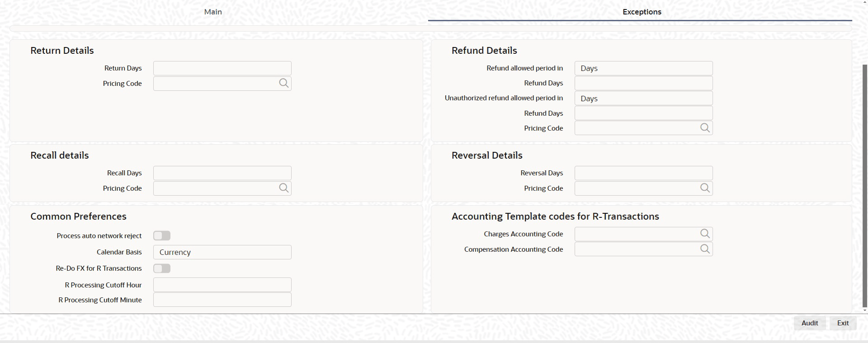868x343 pixels.
Task: Open Pricing Code lookup in Return Details
Action: point(283,83)
